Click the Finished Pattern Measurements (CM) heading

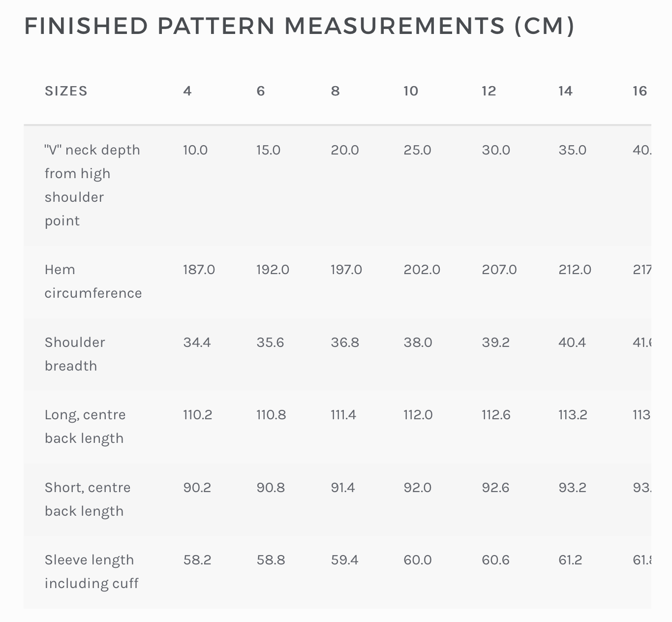(299, 26)
